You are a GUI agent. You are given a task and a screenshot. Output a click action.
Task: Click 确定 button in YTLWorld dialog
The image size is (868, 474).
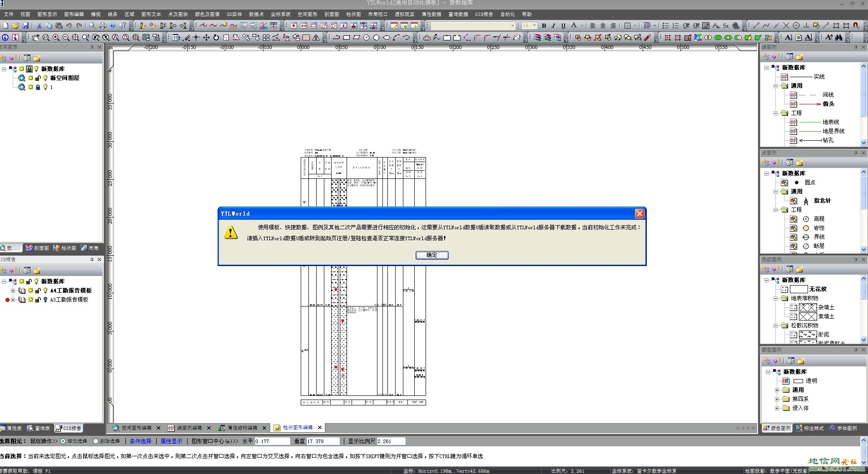click(432, 255)
